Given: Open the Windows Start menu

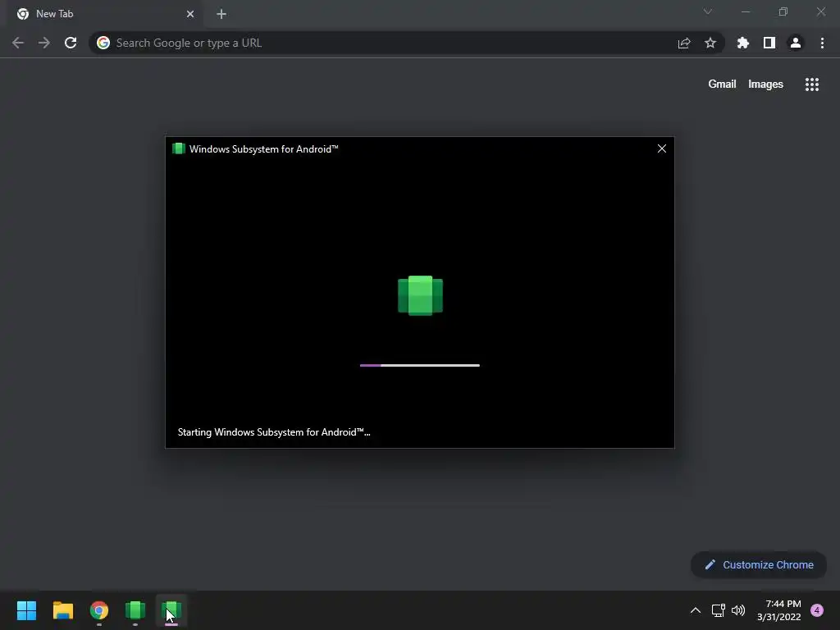Looking at the screenshot, I should pos(26,610).
